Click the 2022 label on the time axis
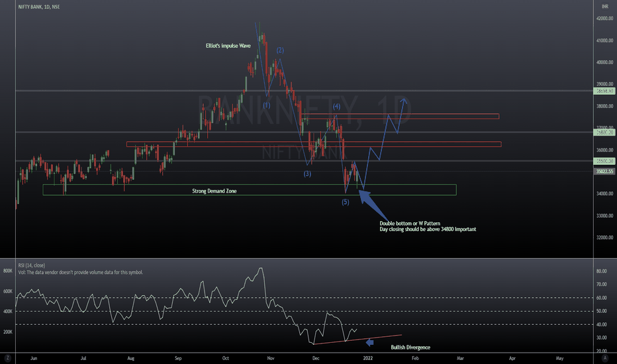The image size is (617, 364). point(368,358)
